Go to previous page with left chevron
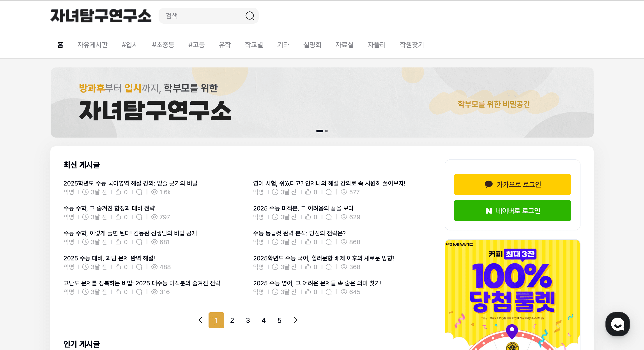The image size is (644, 350). point(200,320)
